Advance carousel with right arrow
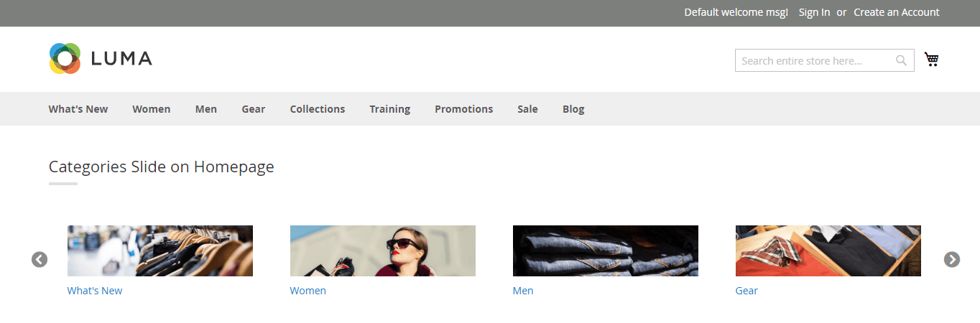 (x=952, y=259)
